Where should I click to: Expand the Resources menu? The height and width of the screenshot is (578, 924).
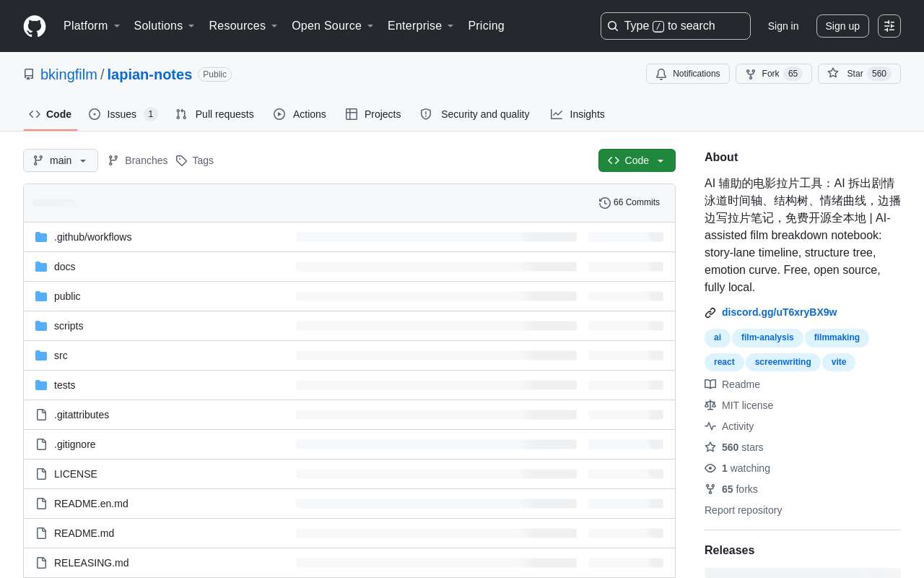tap(243, 26)
